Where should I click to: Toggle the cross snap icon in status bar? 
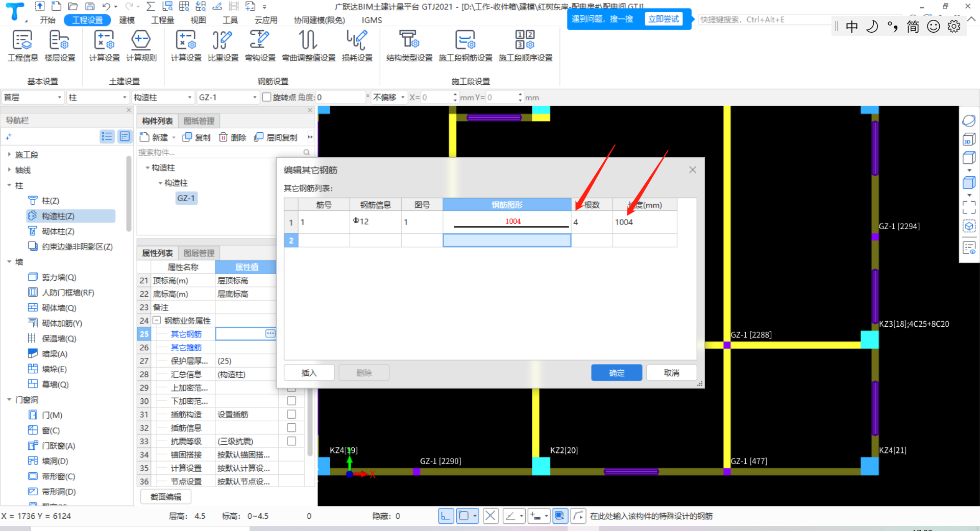(x=491, y=516)
